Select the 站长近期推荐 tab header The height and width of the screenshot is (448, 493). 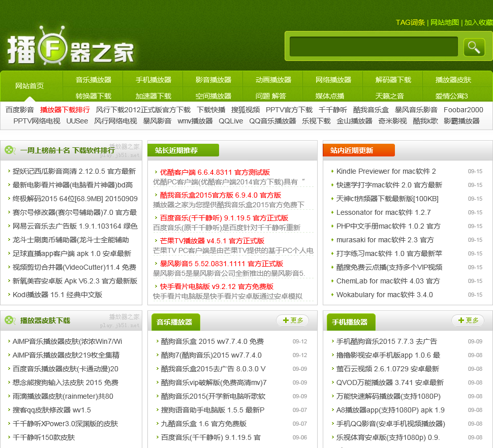click(183, 150)
